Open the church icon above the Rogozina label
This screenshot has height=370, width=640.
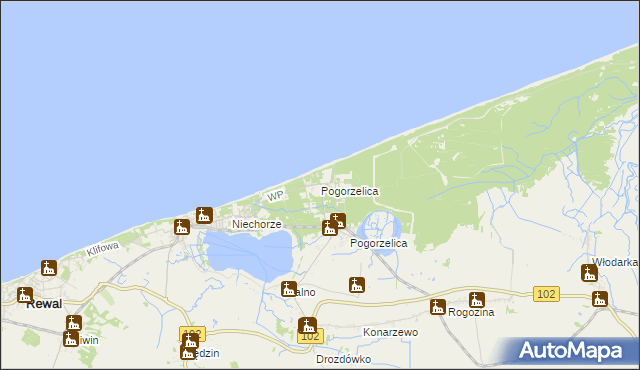pyautogui.click(x=477, y=300)
